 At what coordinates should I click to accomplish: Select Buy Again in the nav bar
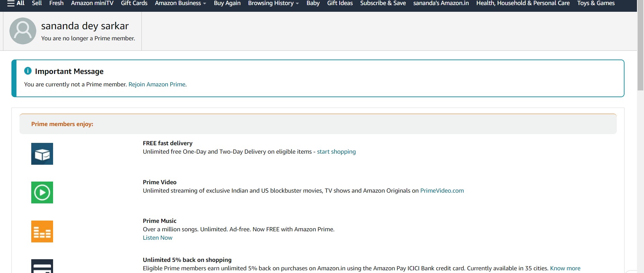227,3
